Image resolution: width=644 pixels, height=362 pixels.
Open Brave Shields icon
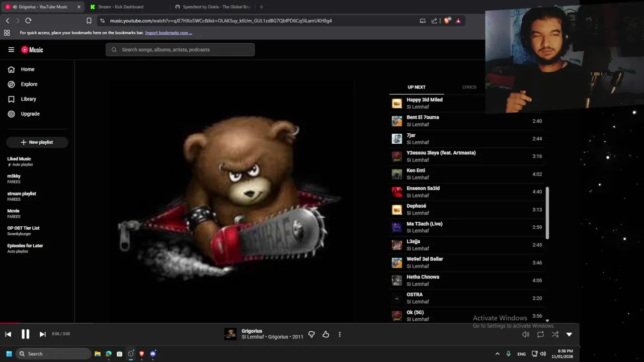pyautogui.click(x=447, y=21)
